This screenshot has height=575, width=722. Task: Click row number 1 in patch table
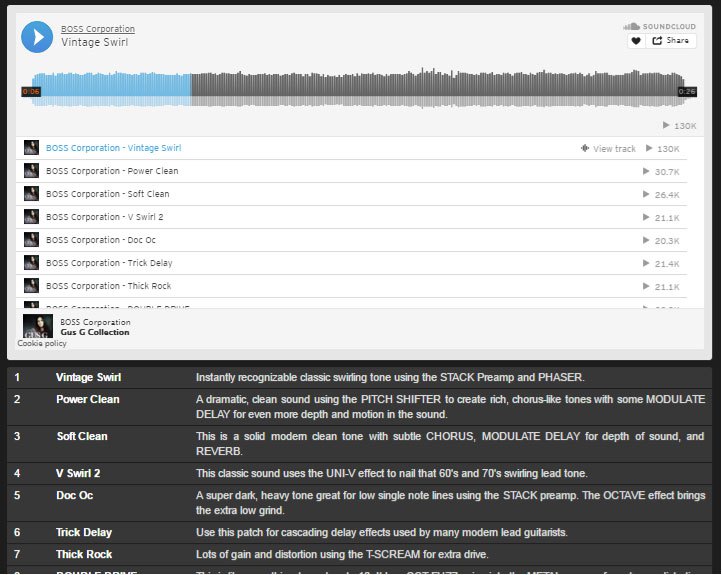tap(17, 378)
